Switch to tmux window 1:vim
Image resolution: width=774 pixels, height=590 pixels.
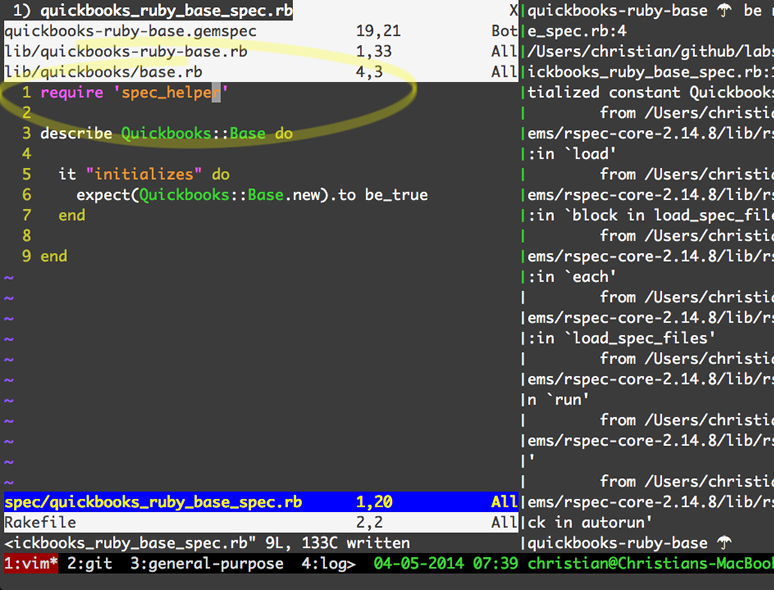click(31, 563)
